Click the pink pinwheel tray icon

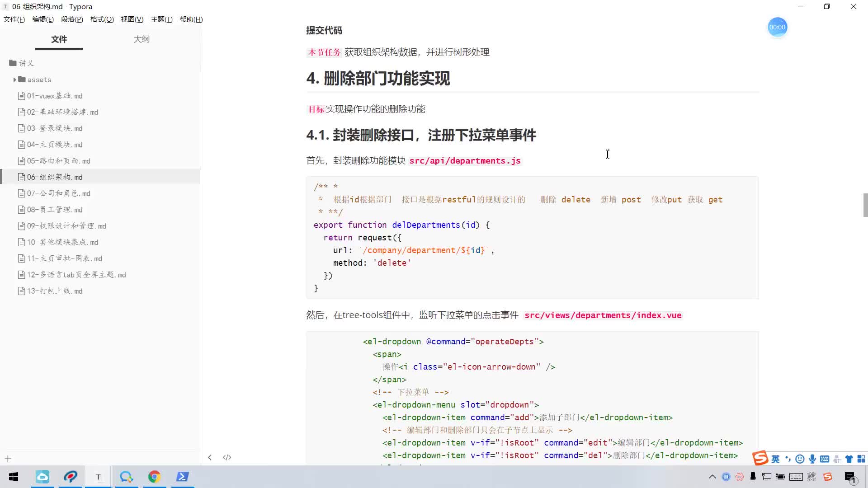pyautogui.click(x=740, y=477)
